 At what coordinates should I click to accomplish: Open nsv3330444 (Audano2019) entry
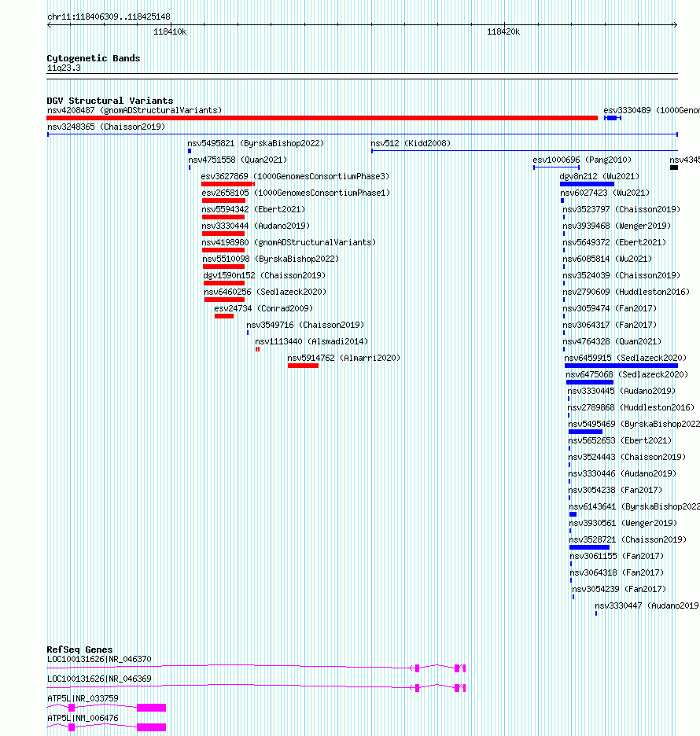tap(256, 226)
